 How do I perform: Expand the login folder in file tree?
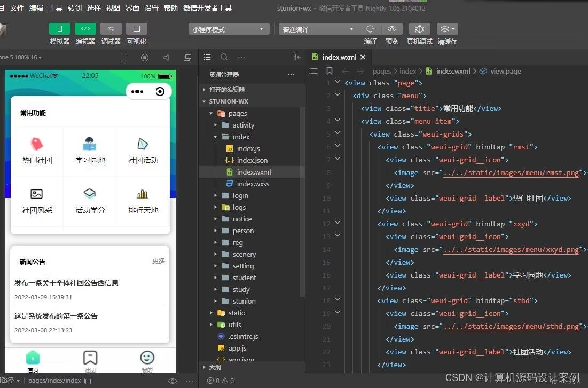click(240, 195)
